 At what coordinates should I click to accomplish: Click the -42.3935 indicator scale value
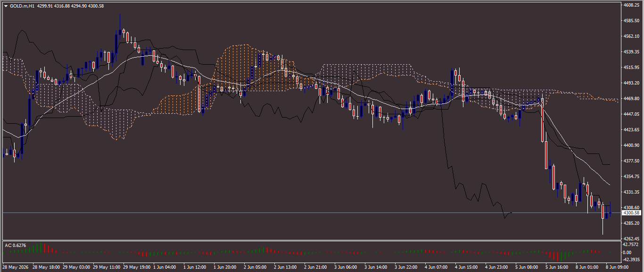(x=631, y=259)
